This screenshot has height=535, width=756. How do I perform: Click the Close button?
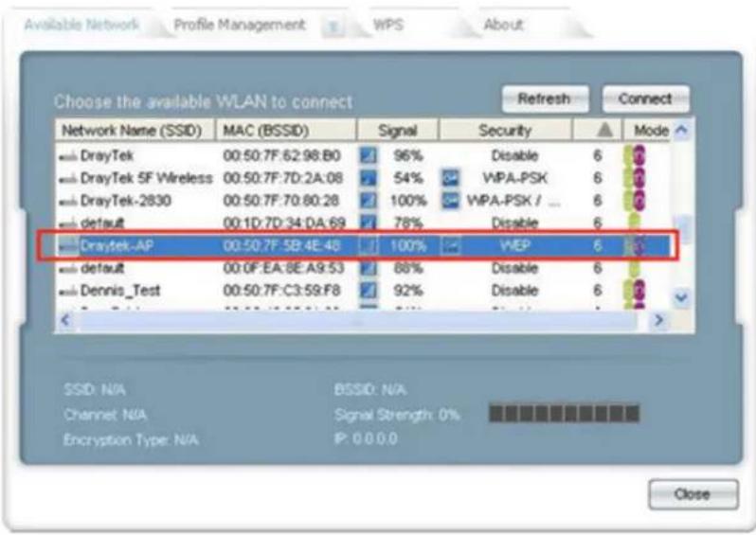point(693,494)
